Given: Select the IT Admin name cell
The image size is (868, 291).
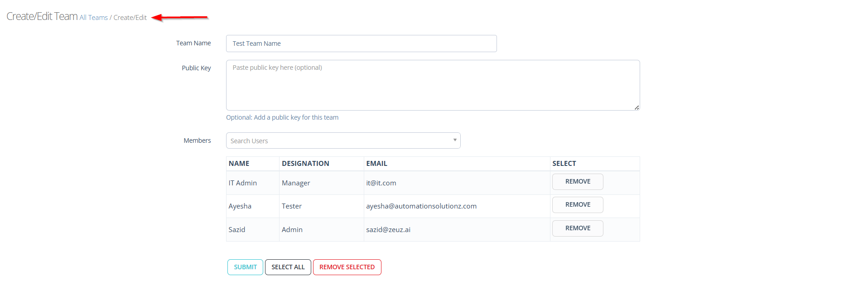Looking at the screenshot, I should coord(242,183).
